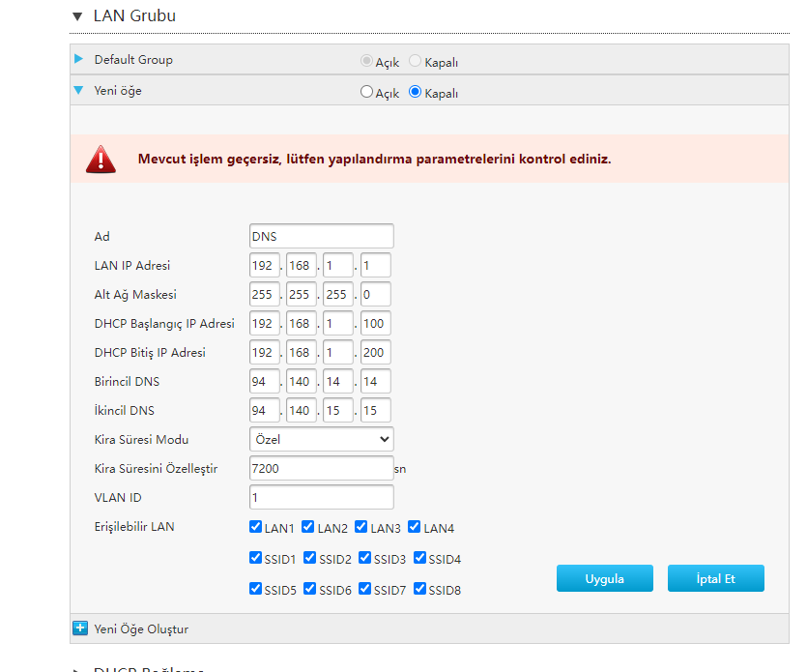Image resolution: width=807 pixels, height=672 pixels.
Task: Uncheck the SSID5 checkbox
Action: click(255, 588)
